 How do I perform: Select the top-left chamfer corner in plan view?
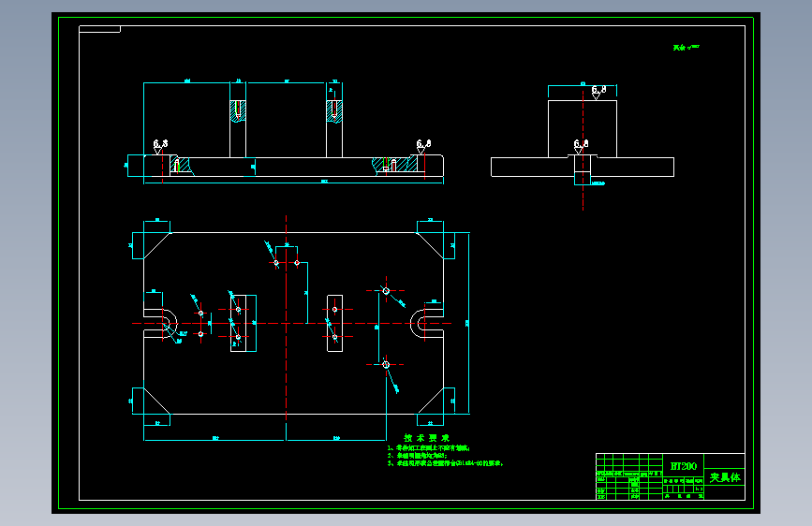157,245
